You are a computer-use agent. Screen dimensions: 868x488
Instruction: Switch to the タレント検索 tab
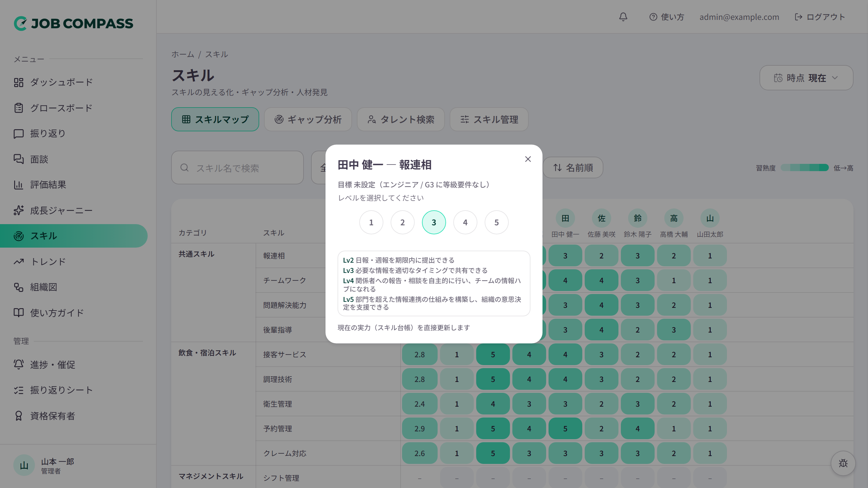point(401,119)
